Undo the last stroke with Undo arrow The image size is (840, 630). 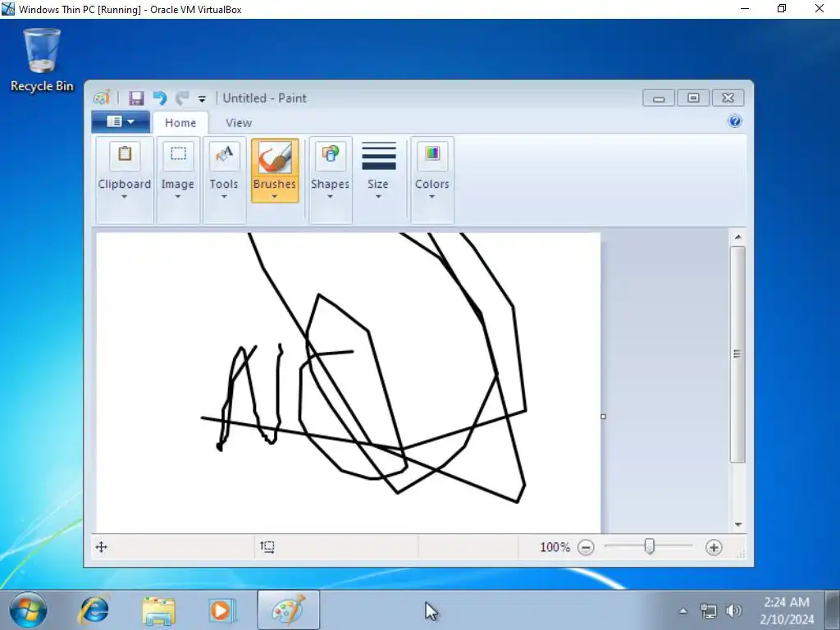(x=160, y=98)
